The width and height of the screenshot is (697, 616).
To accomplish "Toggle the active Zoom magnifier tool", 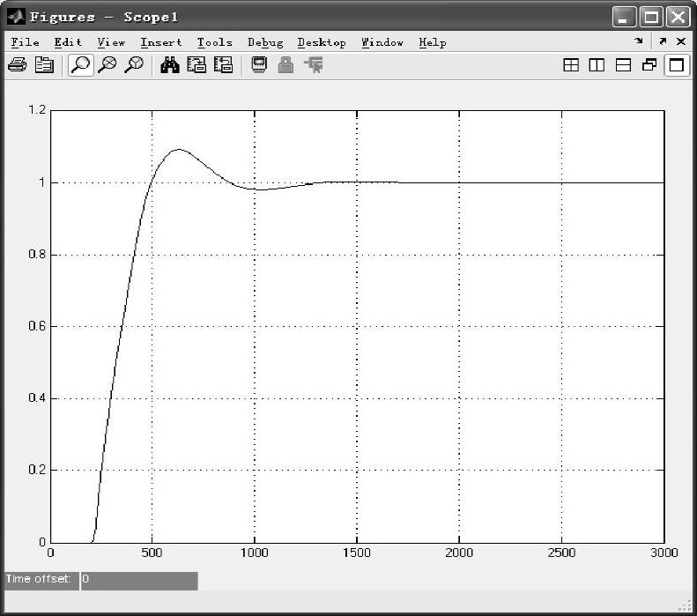I will point(80,65).
